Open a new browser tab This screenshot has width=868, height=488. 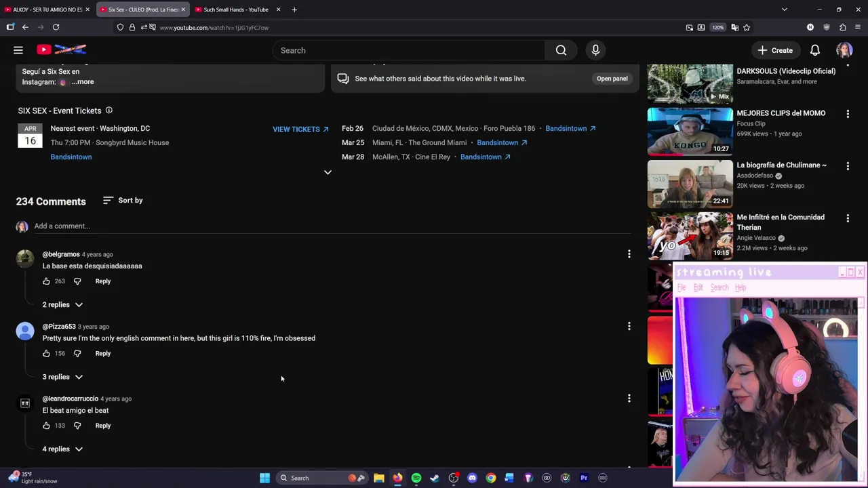click(294, 9)
